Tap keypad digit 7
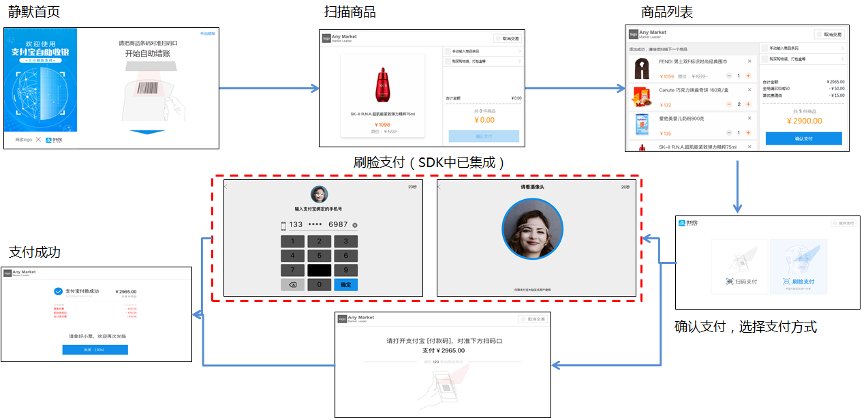This screenshot has height=418, width=868. tap(293, 270)
